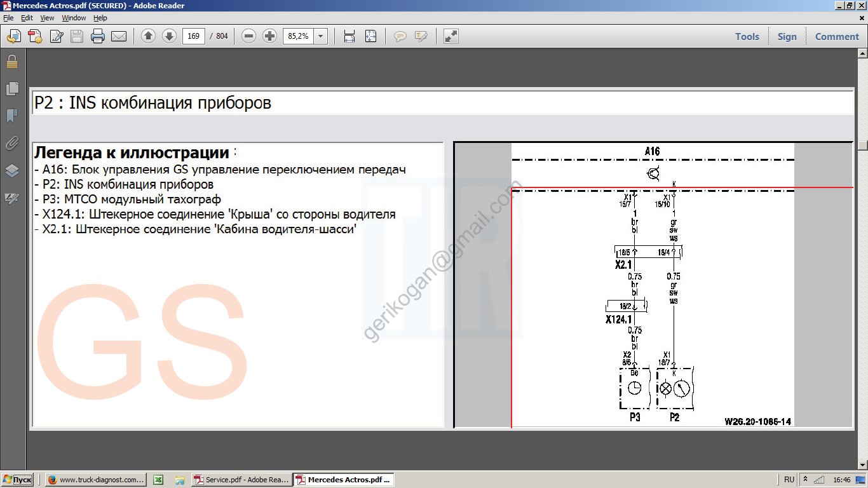The image size is (868, 488).
Task: Go to previous page arrow
Action: [148, 36]
